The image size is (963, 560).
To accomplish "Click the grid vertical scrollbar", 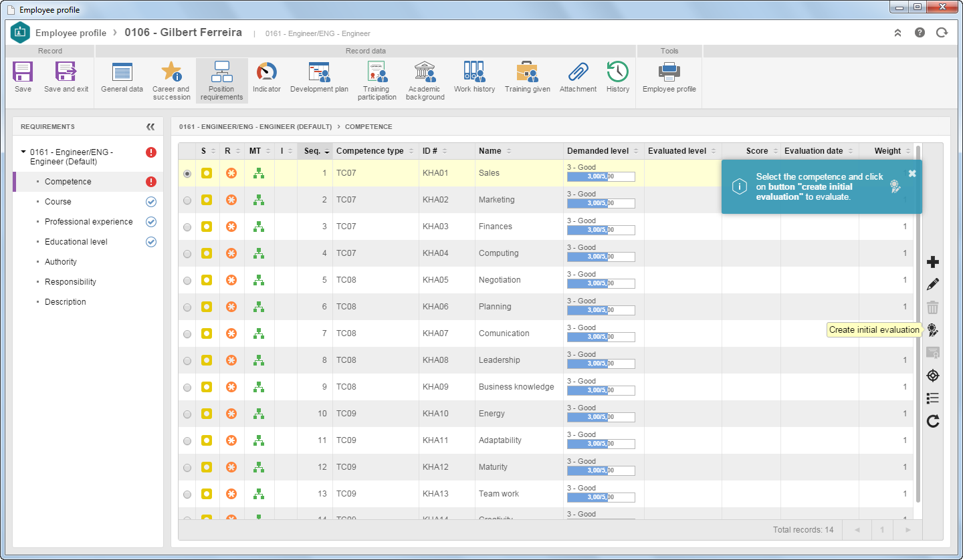I will click(918, 324).
